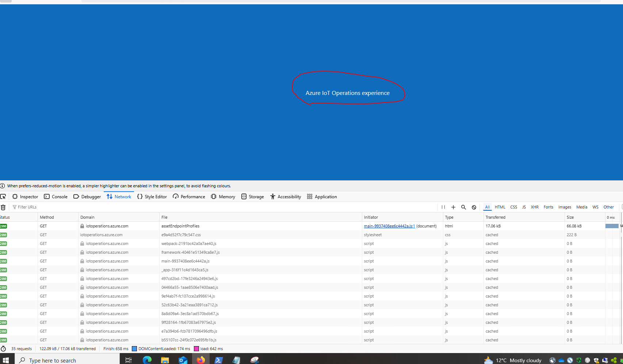Click the Filter URLs input field
Image resolution: width=623 pixels, height=364 pixels.
pos(223,207)
